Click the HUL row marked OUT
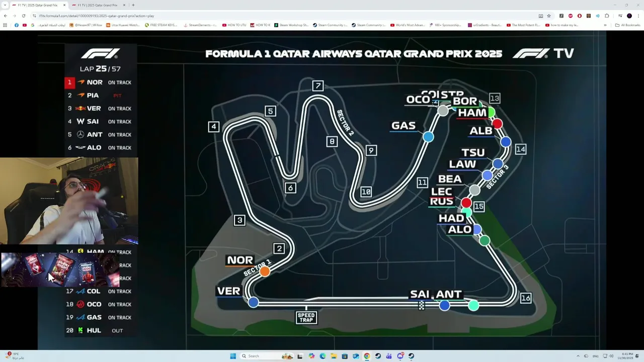This screenshot has height=362, width=644. click(x=100, y=330)
